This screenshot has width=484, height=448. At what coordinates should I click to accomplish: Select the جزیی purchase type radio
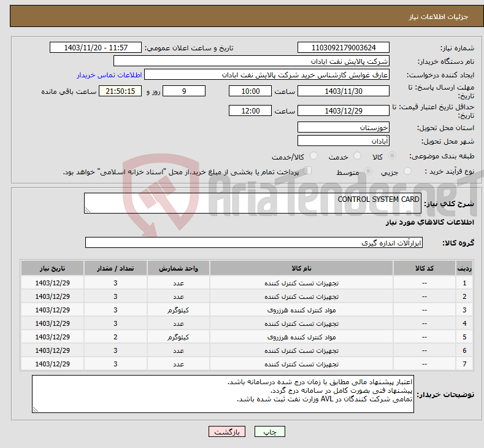tap(407, 171)
